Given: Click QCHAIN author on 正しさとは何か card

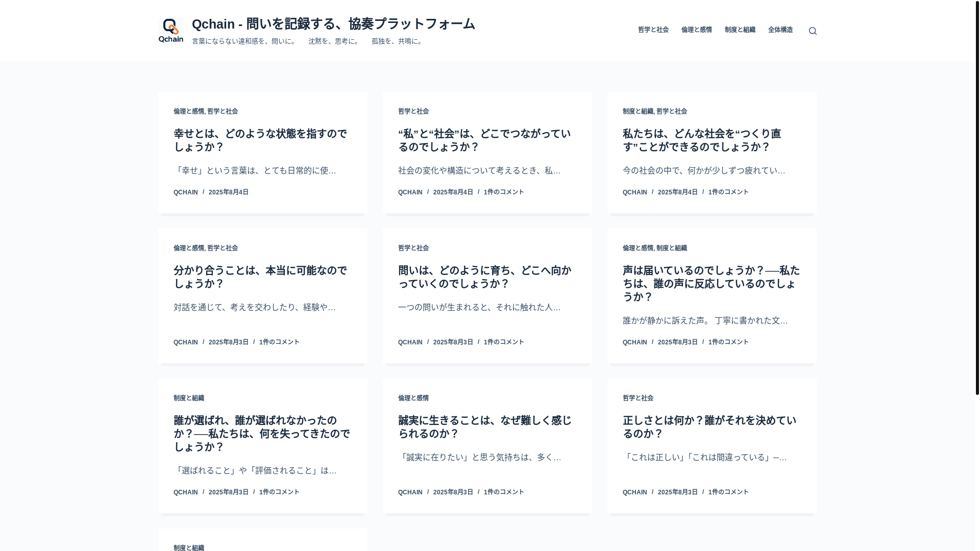Looking at the screenshot, I should point(635,492).
